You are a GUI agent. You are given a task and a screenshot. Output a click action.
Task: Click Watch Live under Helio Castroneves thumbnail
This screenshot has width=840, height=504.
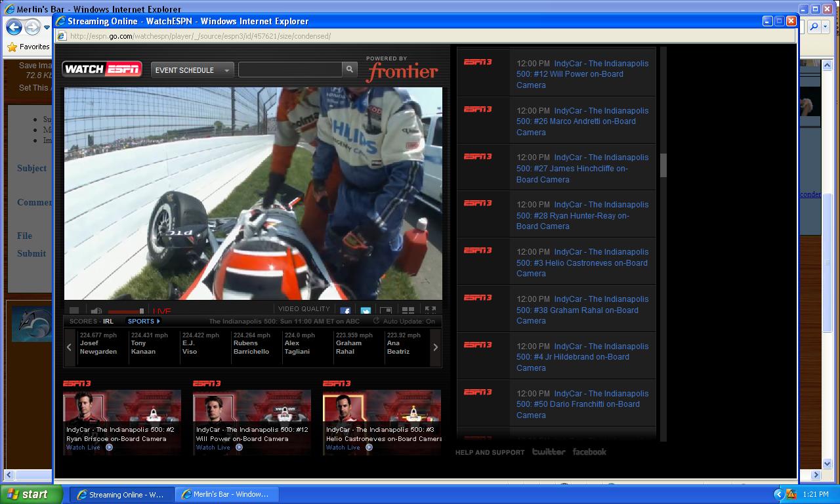click(x=349, y=448)
